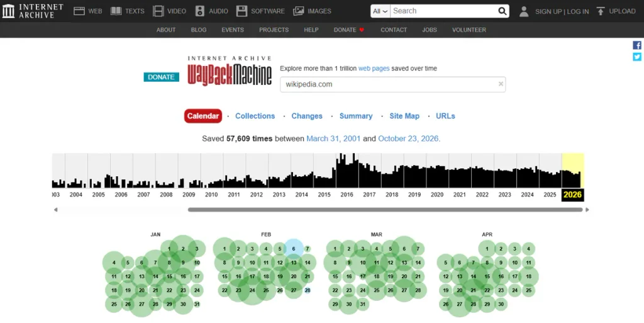The width and height of the screenshot is (644, 323).
Task: Click the timeline right scroll arrow
Action: tap(587, 210)
